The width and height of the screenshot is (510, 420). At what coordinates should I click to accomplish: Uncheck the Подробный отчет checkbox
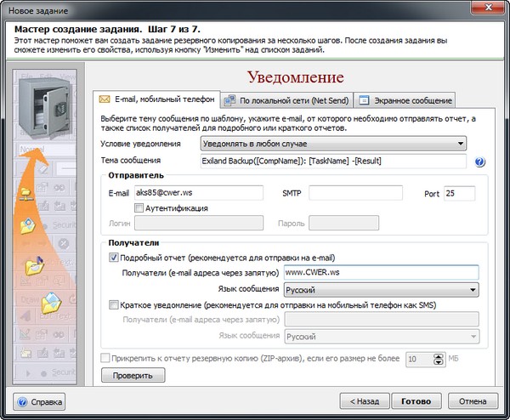coord(115,257)
